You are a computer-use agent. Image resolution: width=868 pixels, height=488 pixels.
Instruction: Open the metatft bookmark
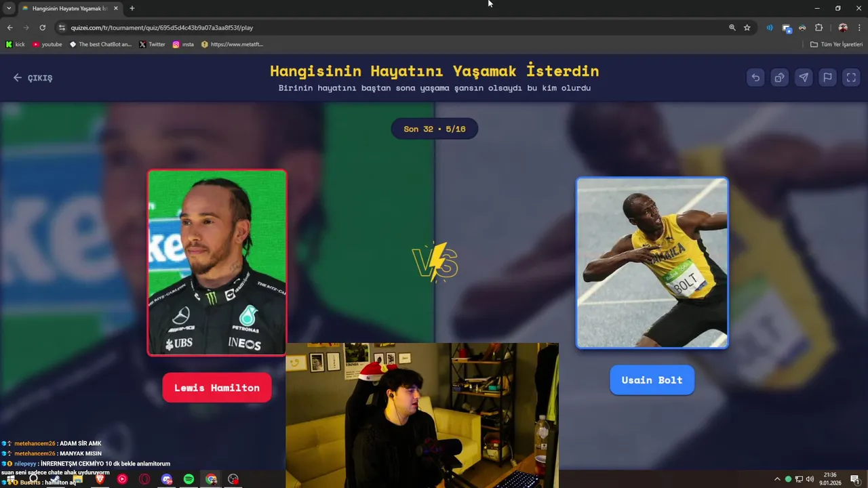click(232, 44)
